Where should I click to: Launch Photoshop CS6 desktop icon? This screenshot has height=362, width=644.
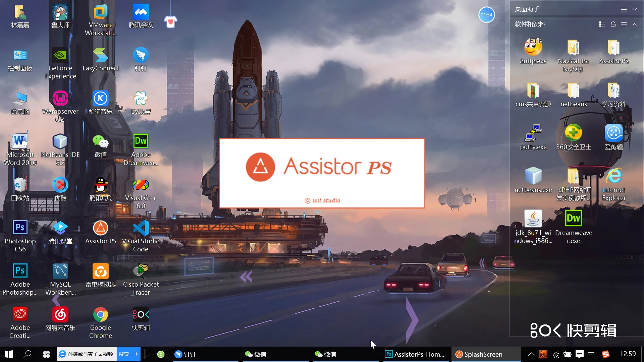[x=20, y=236]
